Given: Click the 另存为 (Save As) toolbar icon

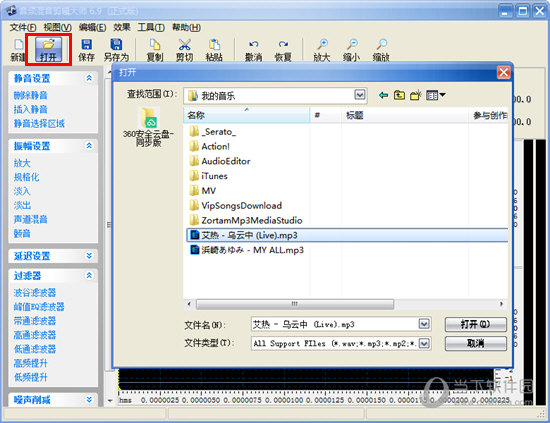Looking at the screenshot, I should click(116, 49).
